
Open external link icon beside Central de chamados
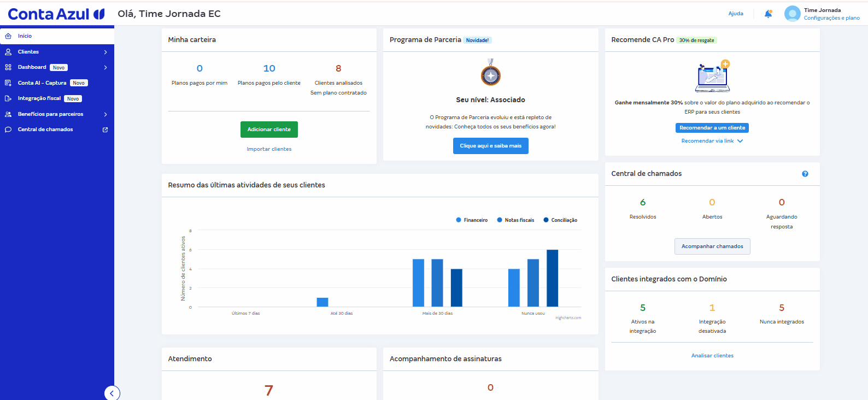[105, 130]
